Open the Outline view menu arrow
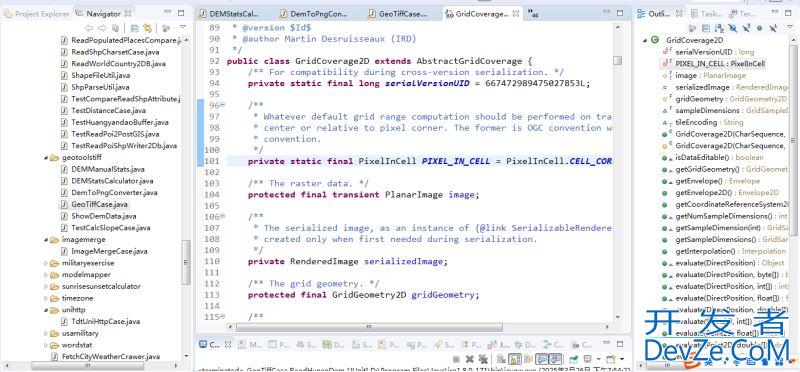Screen dimensions: 800x372 [x=790, y=27]
